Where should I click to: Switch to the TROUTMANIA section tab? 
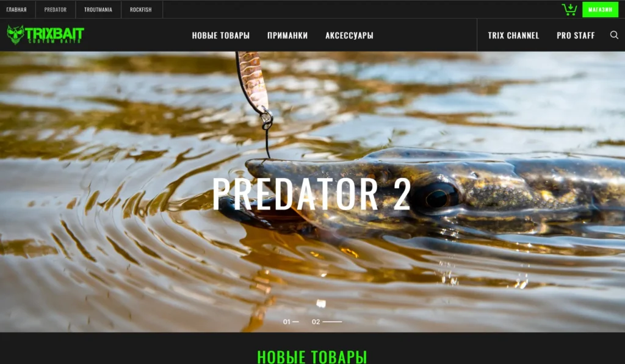[98, 10]
